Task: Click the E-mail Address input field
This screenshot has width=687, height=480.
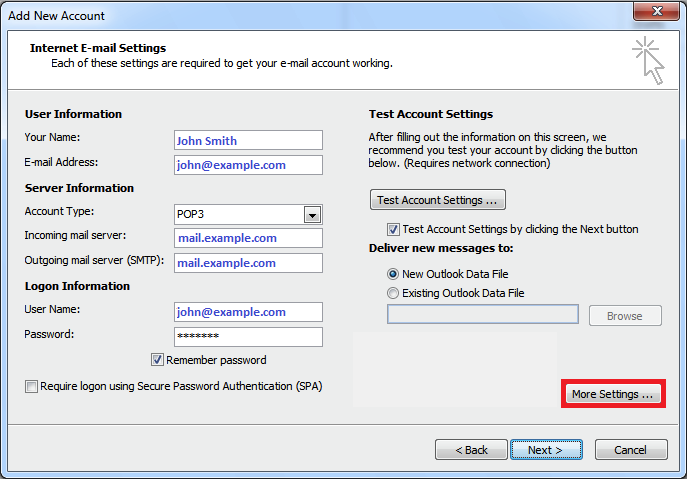Action: point(248,165)
